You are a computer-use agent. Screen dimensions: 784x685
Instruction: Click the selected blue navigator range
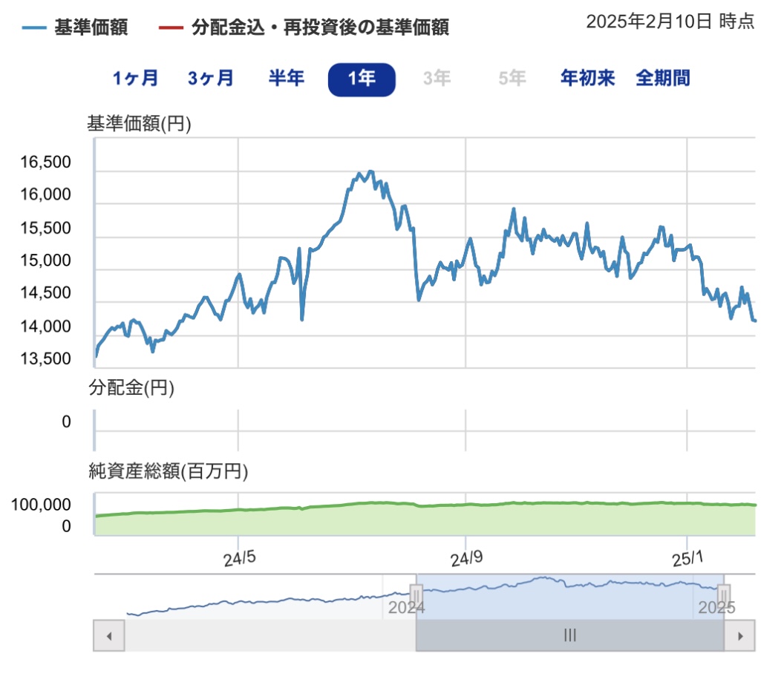(570, 597)
